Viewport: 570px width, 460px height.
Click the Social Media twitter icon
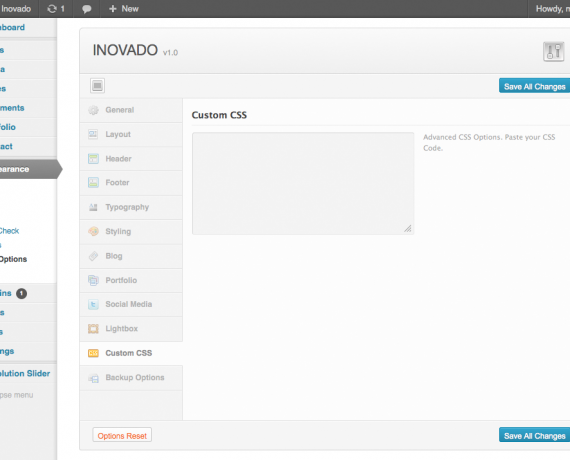click(93, 304)
